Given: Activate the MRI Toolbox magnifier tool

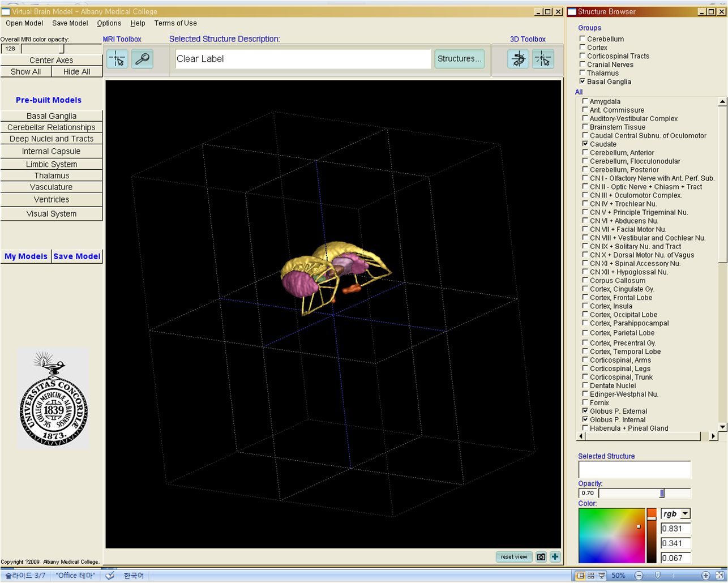Looking at the screenshot, I should (x=142, y=59).
